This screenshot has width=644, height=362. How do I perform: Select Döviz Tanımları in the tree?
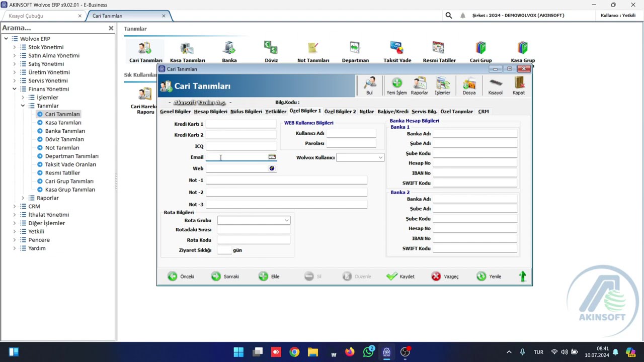pyautogui.click(x=64, y=139)
